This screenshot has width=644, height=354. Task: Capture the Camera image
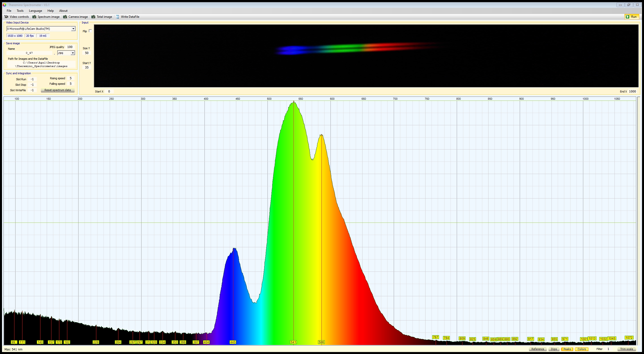coord(75,17)
